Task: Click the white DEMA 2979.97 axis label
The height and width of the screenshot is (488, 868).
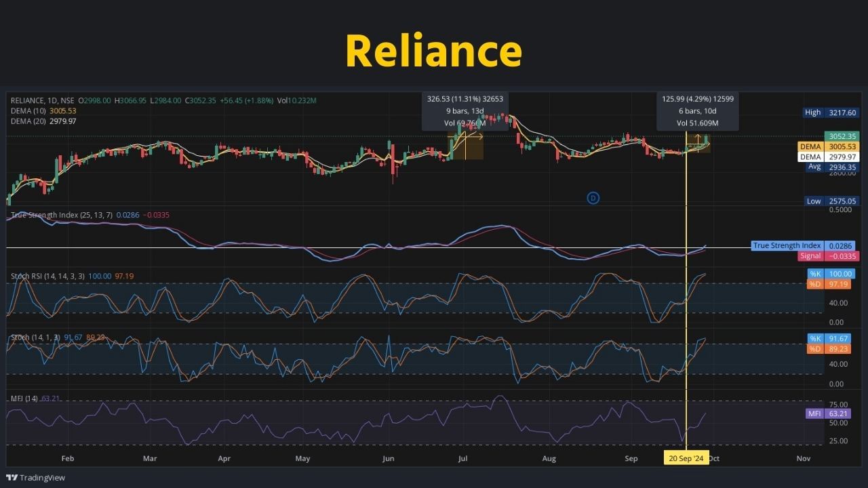Action: 827,157
